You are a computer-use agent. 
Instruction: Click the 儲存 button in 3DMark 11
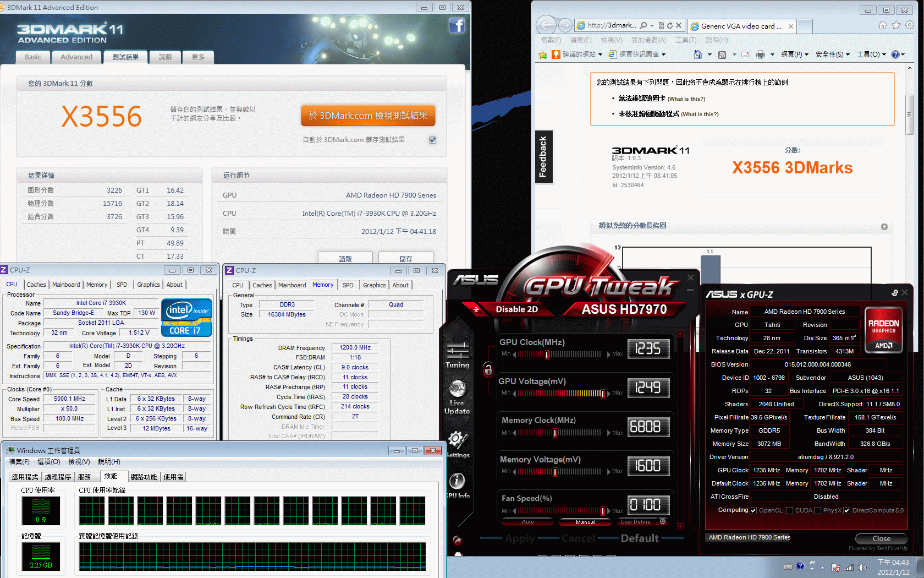point(406,258)
